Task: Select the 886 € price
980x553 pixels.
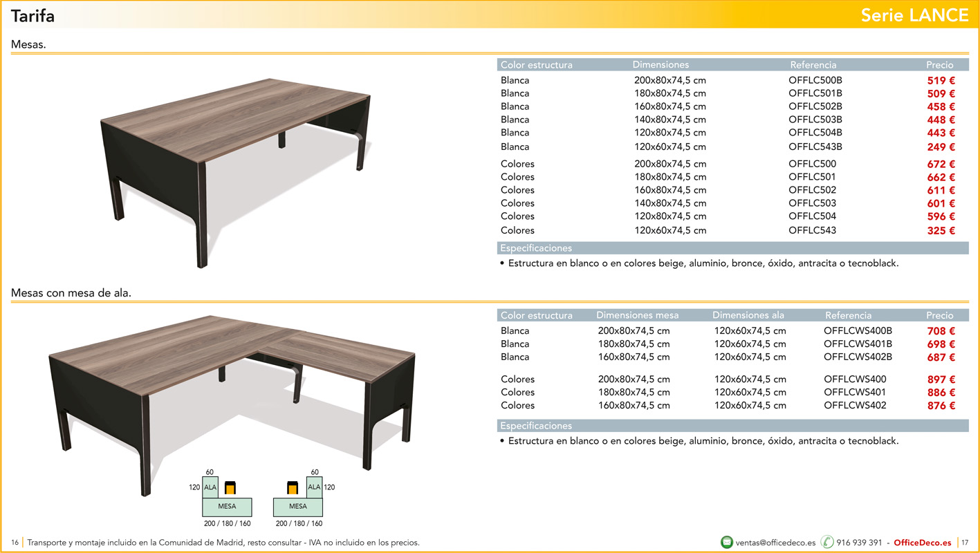Action: (x=941, y=393)
